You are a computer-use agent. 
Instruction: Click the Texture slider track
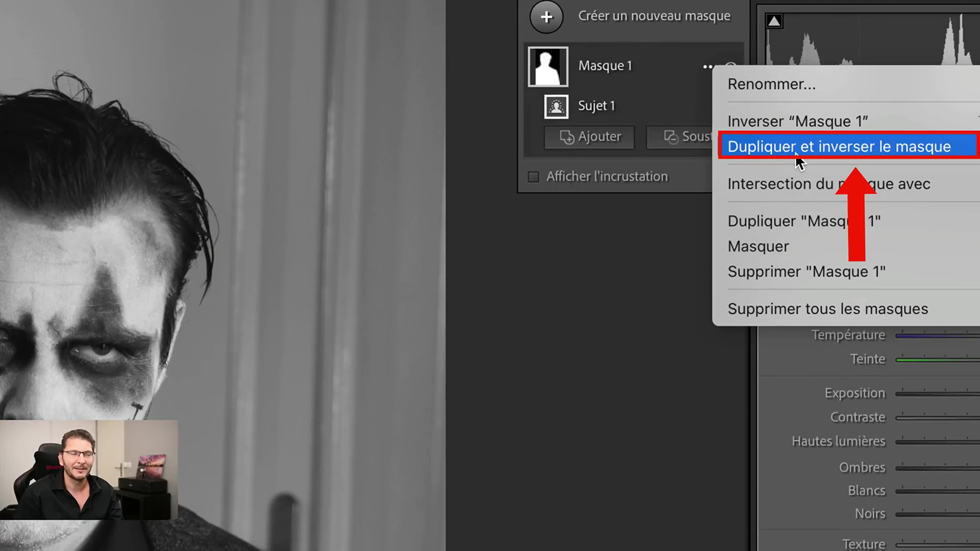point(937,544)
